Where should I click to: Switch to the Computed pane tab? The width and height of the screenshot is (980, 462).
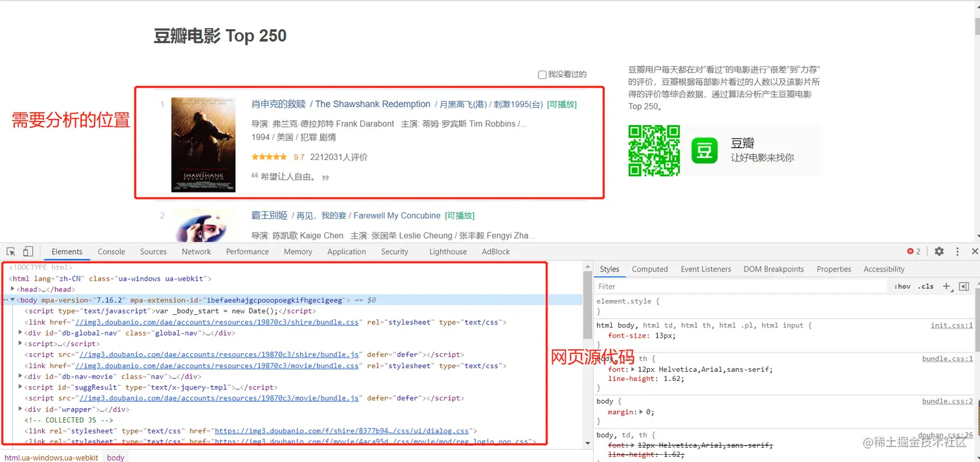649,269
